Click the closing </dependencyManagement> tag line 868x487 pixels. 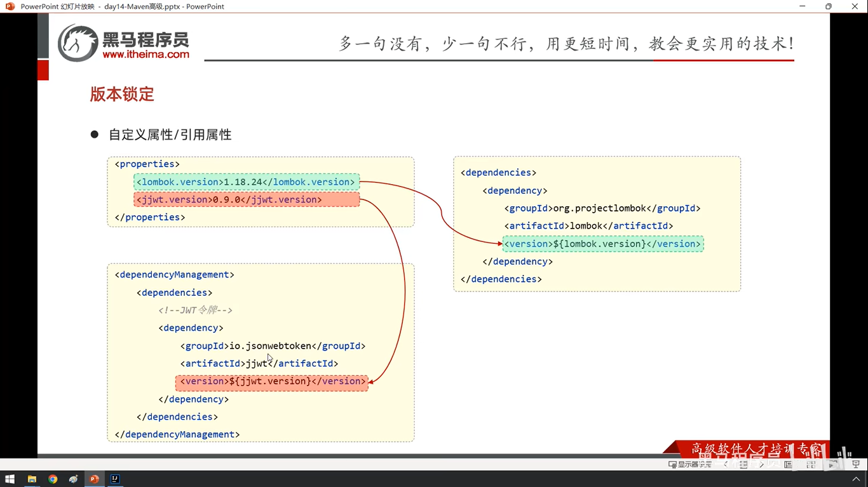point(177,434)
